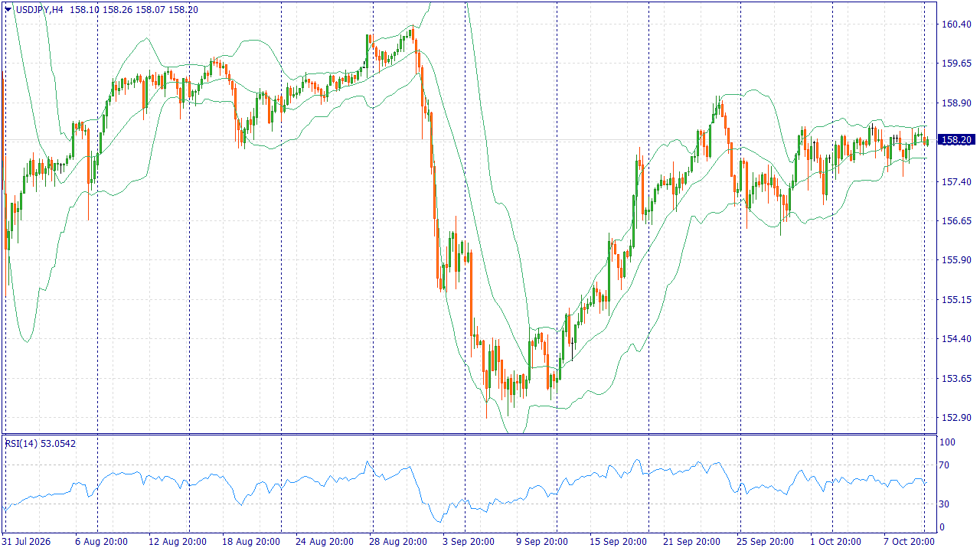This screenshot has height=551, width=980.
Task: Click the low value 158.07 in the chart header
Action: click(151, 9)
